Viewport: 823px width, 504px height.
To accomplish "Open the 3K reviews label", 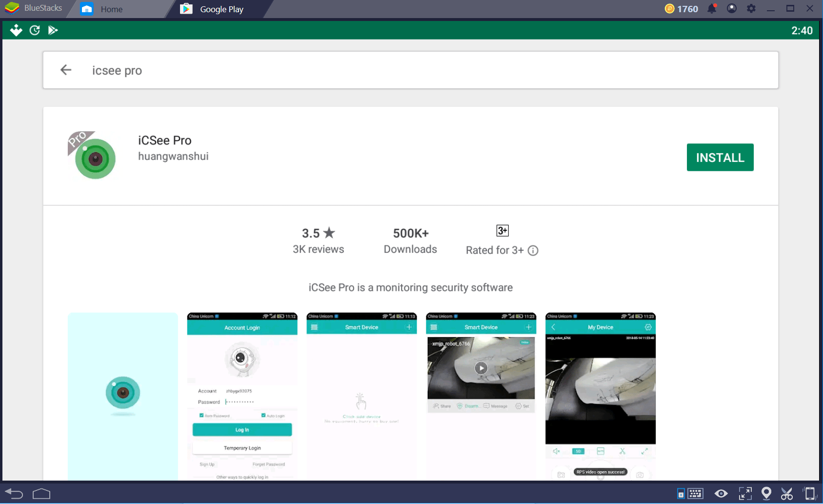I will pos(319,249).
